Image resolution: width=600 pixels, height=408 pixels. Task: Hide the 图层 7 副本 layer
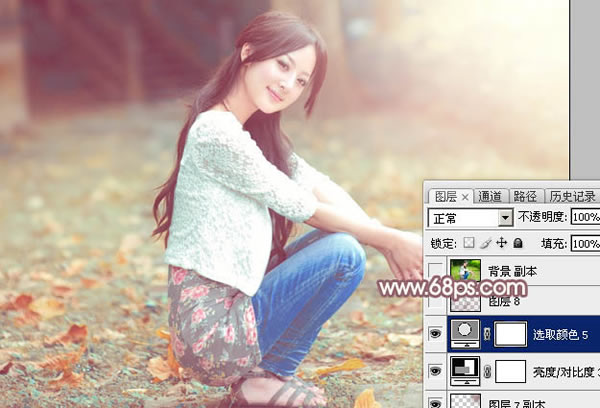click(x=435, y=403)
